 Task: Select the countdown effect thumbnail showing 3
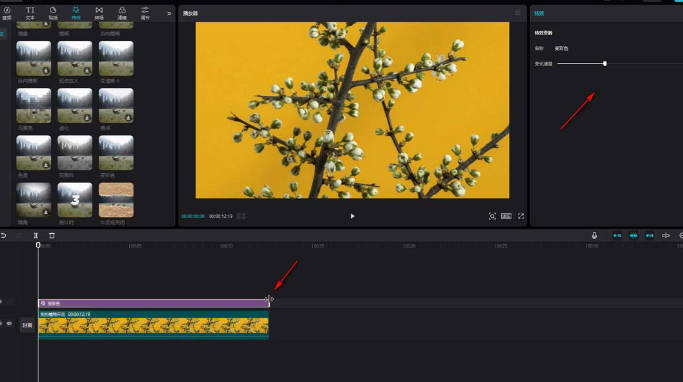coord(75,200)
